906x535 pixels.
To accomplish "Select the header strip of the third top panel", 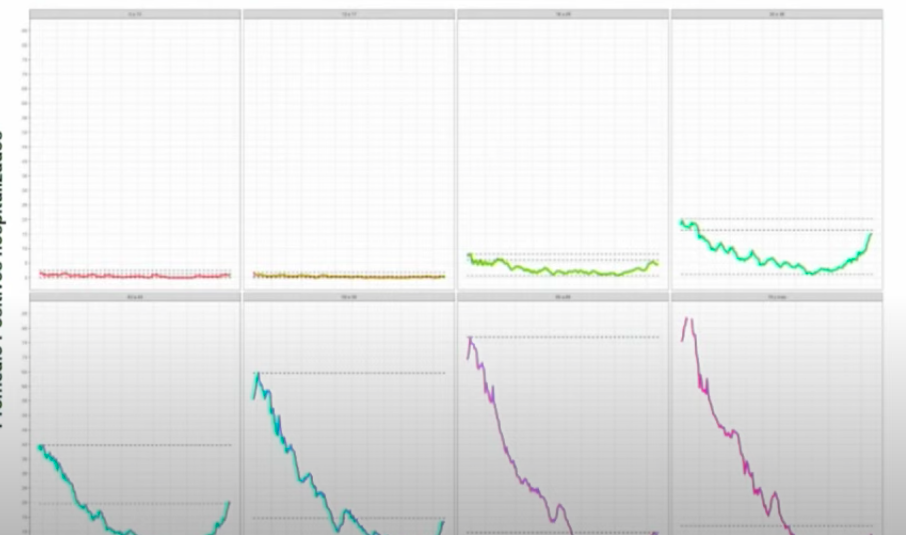I will click(562, 15).
